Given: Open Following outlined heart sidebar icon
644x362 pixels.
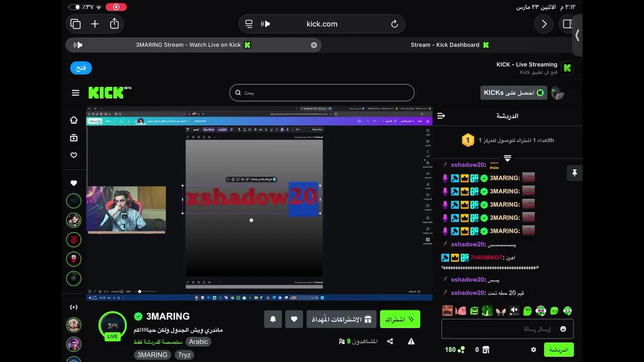Looking at the screenshot, I should [x=74, y=155].
